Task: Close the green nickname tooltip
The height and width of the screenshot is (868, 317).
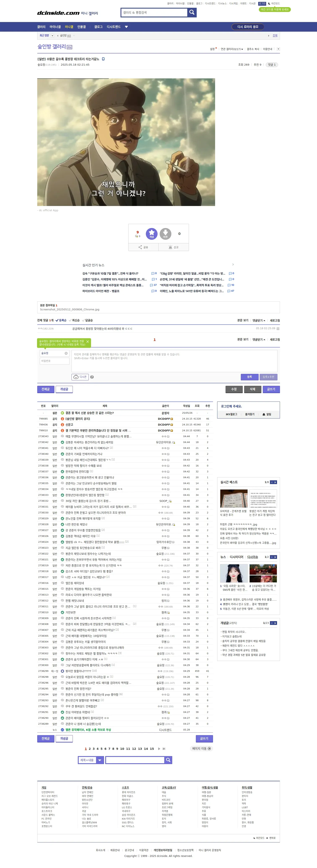Action: [87, 342]
